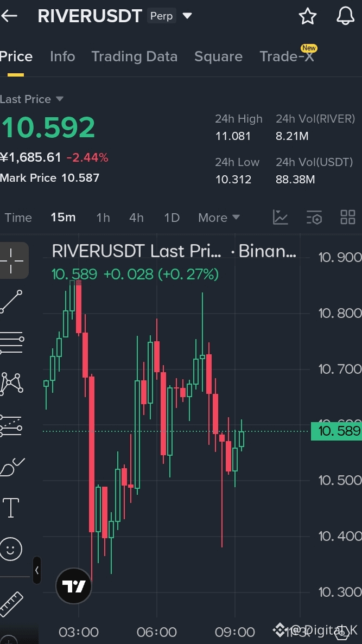Expand the More intervals dropdown
The width and height of the screenshot is (362, 644).
coord(219,217)
